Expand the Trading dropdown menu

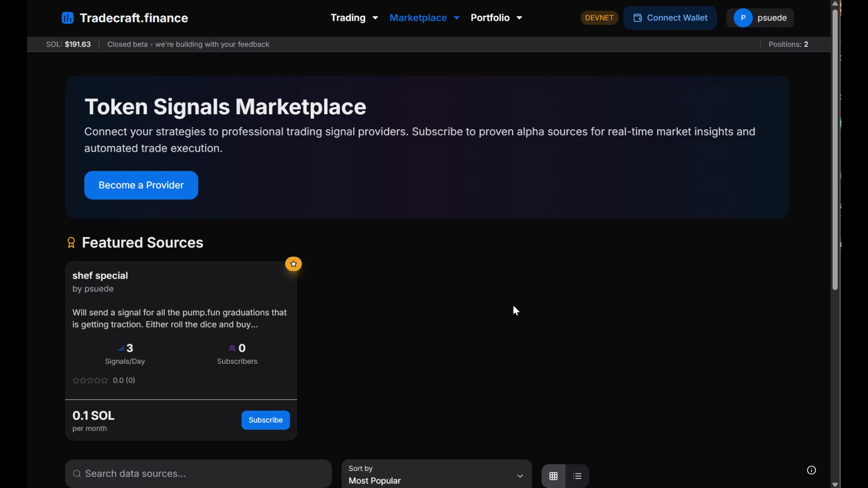pos(354,18)
